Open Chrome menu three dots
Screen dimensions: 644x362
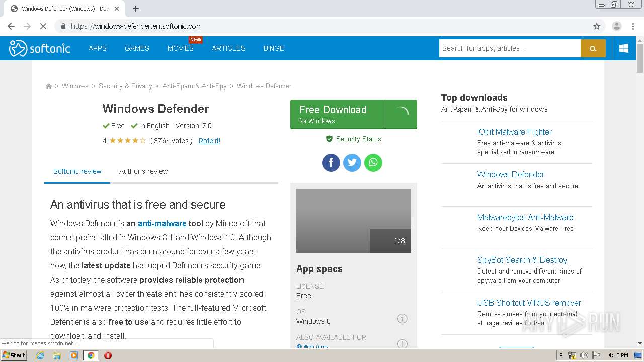pyautogui.click(x=633, y=26)
